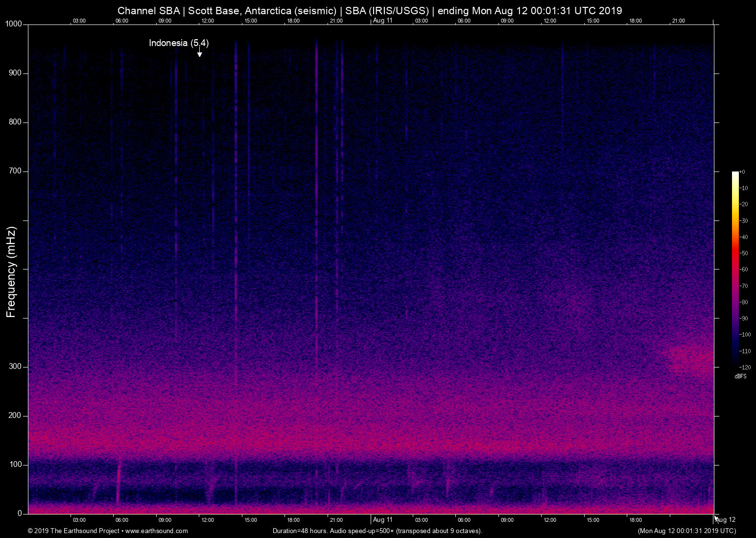Click the Duration=48 hours caption text
Viewport: 756px width, 538px height.
click(377, 531)
